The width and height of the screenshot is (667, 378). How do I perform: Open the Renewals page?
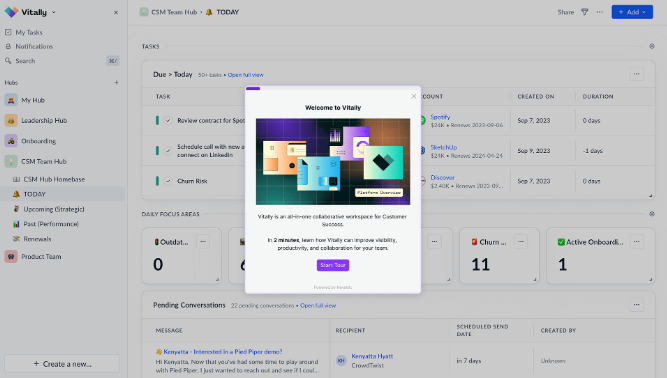coord(37,239)
